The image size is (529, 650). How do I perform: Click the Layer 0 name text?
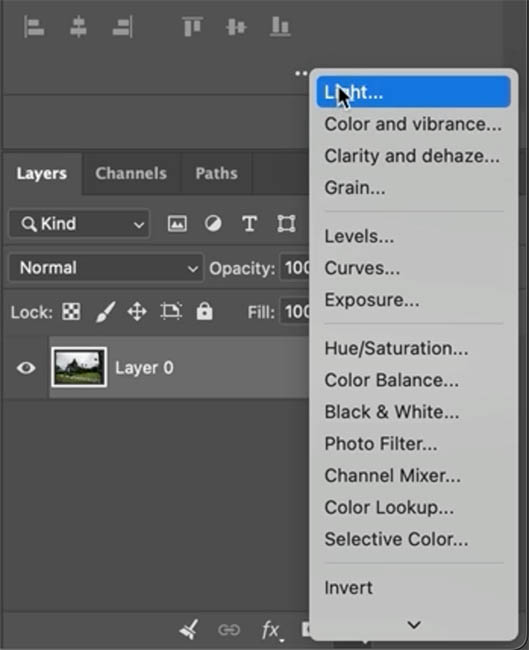144,368
